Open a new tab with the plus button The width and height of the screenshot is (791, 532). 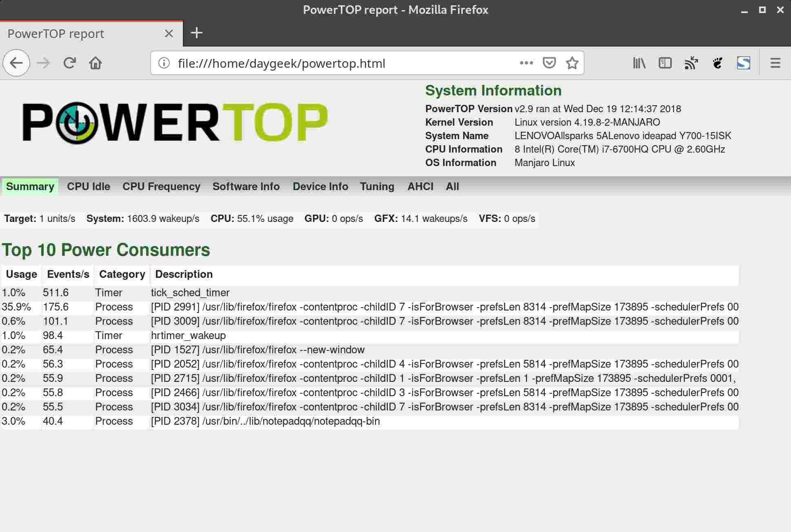click(x=197, y=33)
